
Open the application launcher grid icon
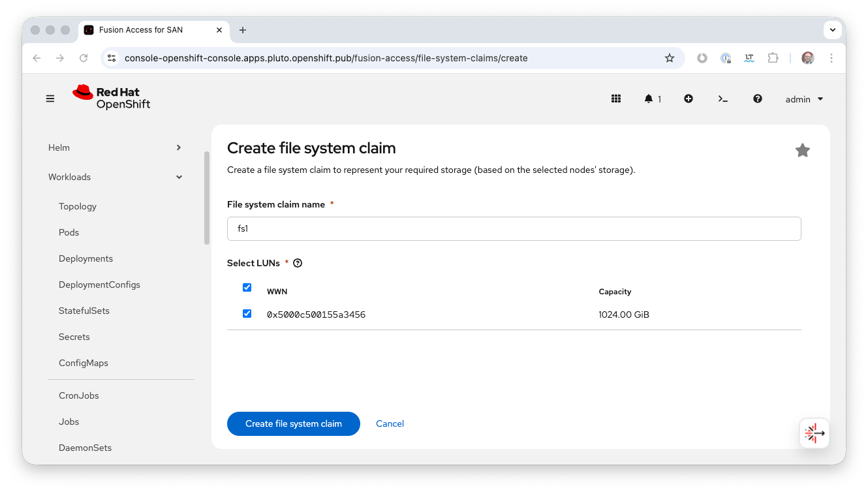tap(615, 99)
